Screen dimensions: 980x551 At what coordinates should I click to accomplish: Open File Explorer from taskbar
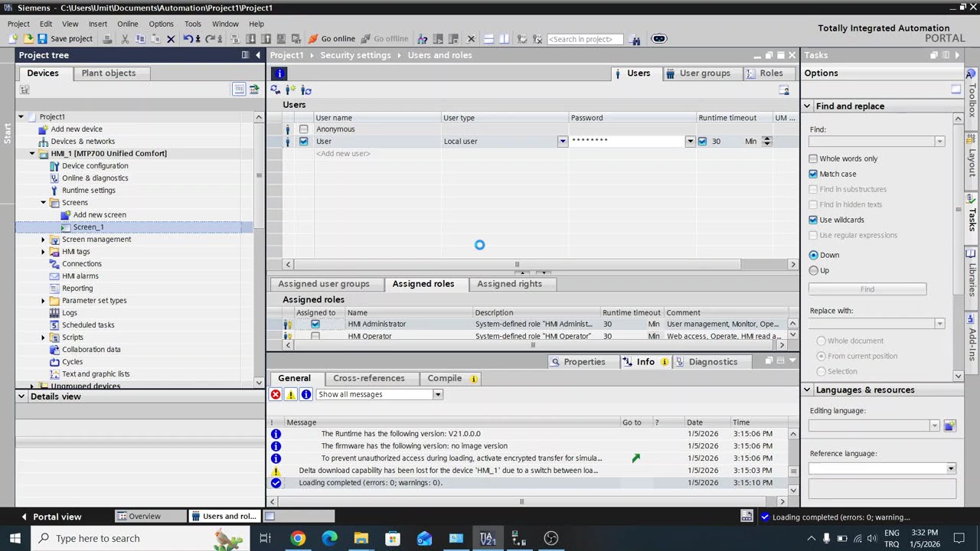(361, 539)
